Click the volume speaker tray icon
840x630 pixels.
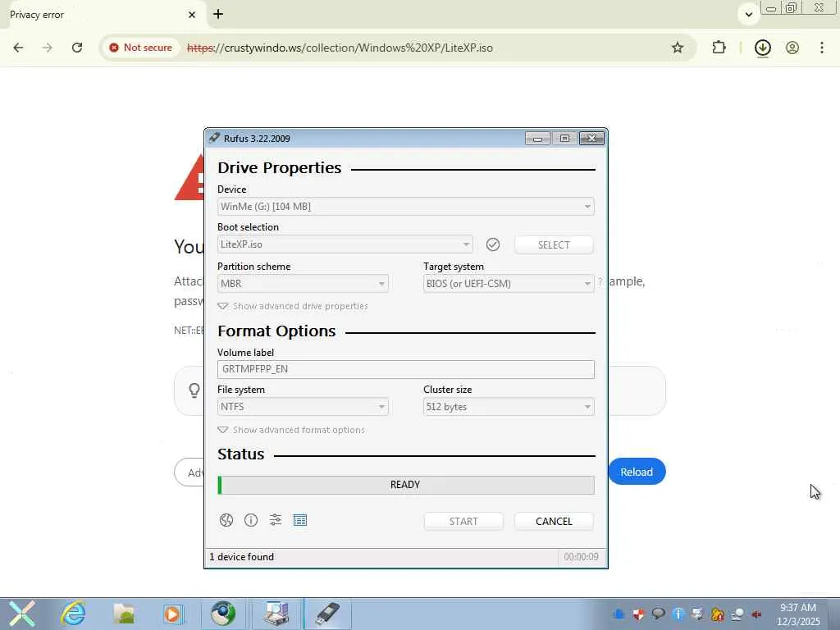756,614
